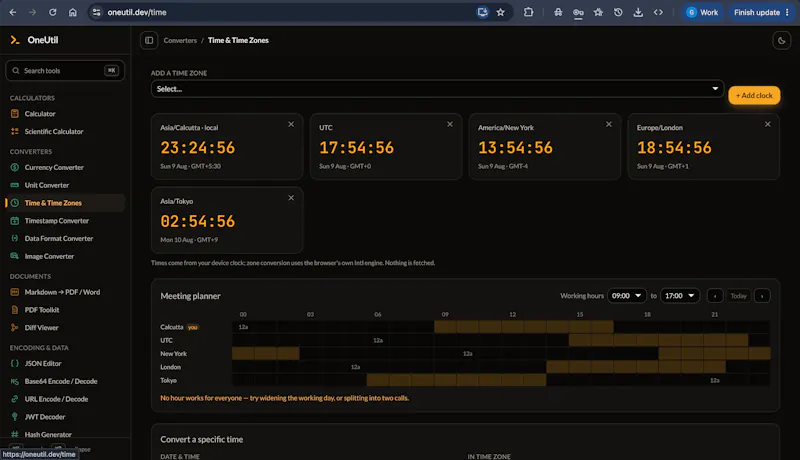Viewport: 800px width, 460px height.
Task: Click the Converters breadcrumb link
Action: click(x=180, y=40)
